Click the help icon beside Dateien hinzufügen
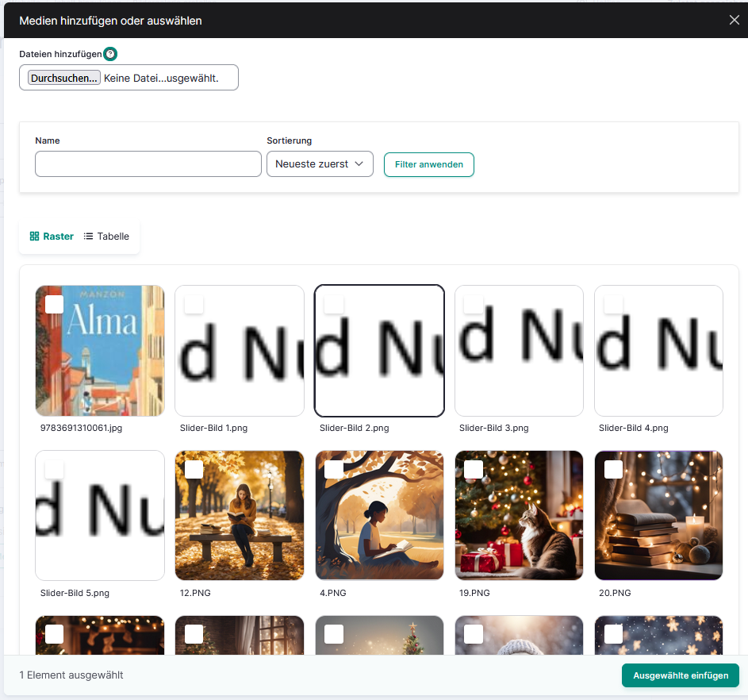 110,54
